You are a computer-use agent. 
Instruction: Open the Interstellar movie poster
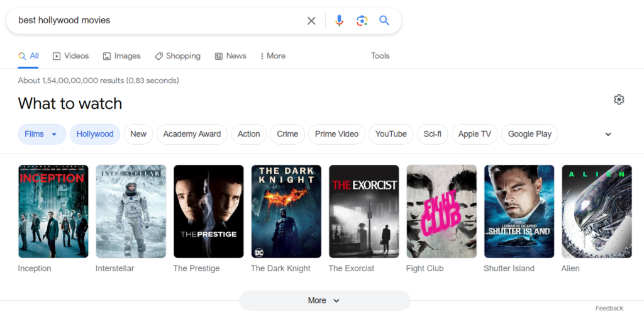point(131,212)
